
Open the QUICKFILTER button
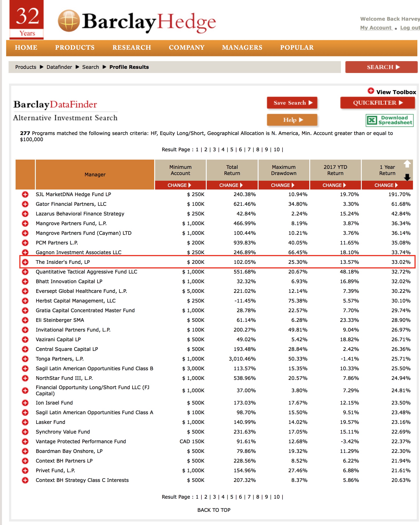(377, 103)
